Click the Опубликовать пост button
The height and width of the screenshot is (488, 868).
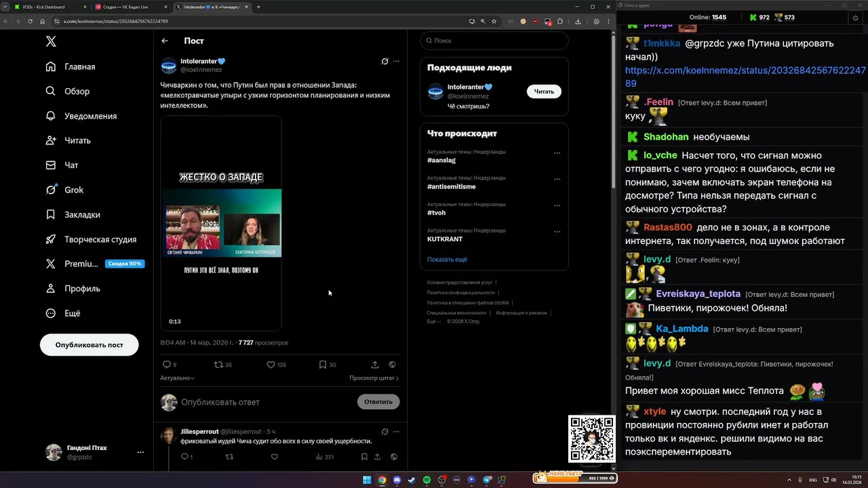click(89, 345)
